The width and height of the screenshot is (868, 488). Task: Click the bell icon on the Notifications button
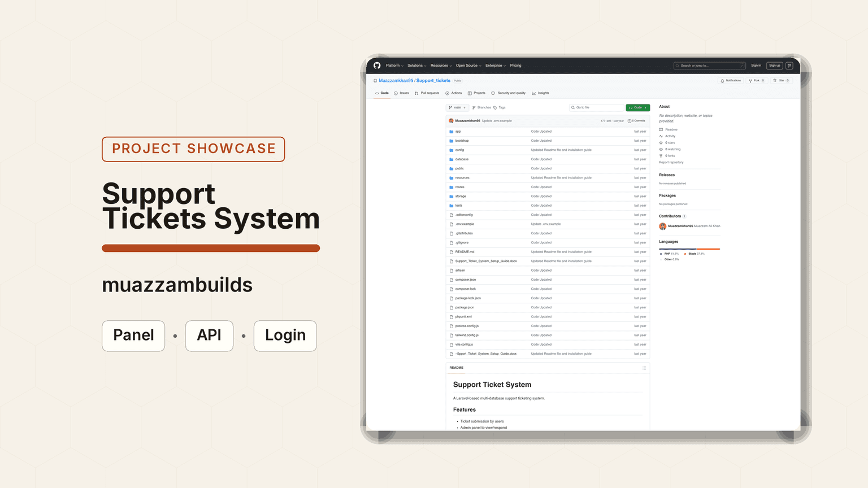click(722, 81)
